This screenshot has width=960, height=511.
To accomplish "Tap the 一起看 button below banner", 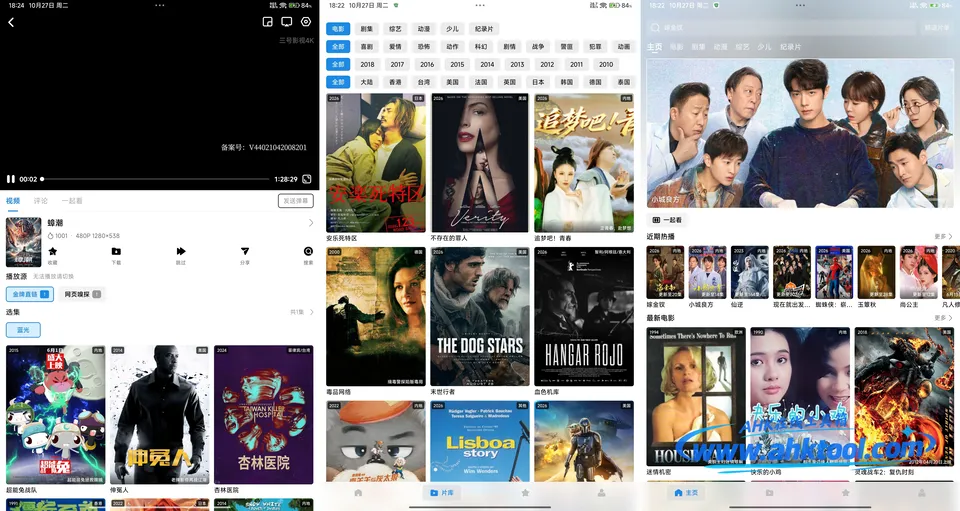I will click(667, 220).
